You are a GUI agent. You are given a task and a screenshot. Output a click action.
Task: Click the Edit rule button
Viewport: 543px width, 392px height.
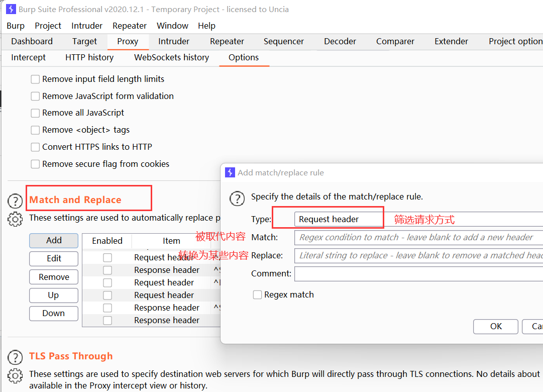(x=54, y=258)
